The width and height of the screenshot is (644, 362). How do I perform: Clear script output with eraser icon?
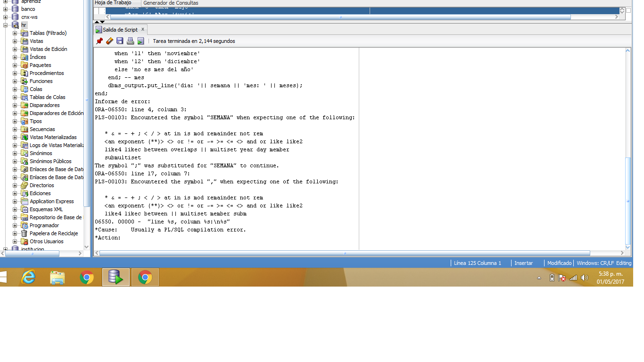109,41
